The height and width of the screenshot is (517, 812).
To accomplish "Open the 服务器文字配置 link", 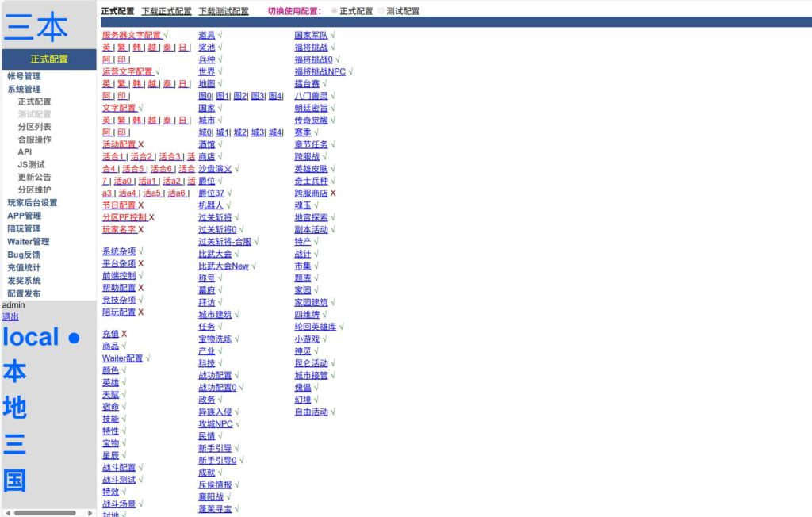I will (x=131, y=35).
